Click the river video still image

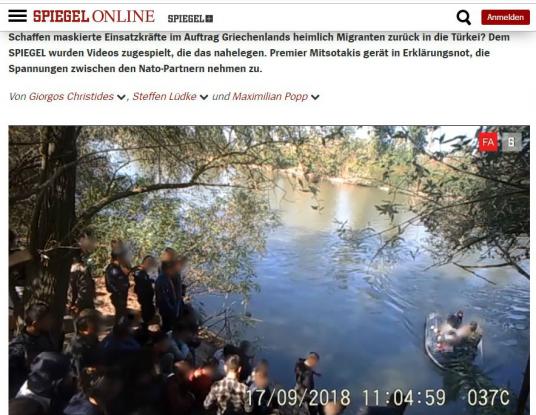[x=269, y=270]
